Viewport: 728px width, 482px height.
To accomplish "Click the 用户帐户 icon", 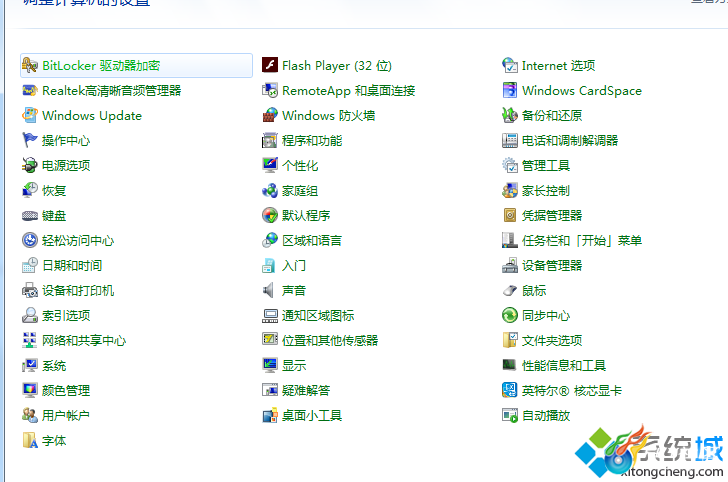I will click(x=30, y=416).
